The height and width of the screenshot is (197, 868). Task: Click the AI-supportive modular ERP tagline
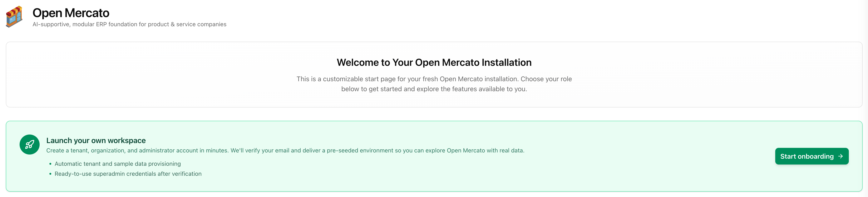pyautogui.click(x=129, y=24)
